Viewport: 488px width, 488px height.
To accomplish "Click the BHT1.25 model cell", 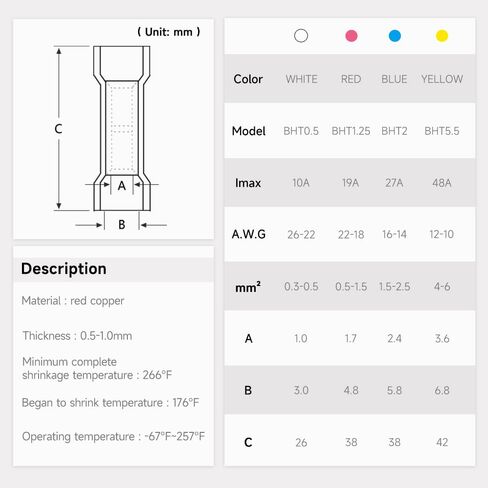I will click(x=351, y=131).
